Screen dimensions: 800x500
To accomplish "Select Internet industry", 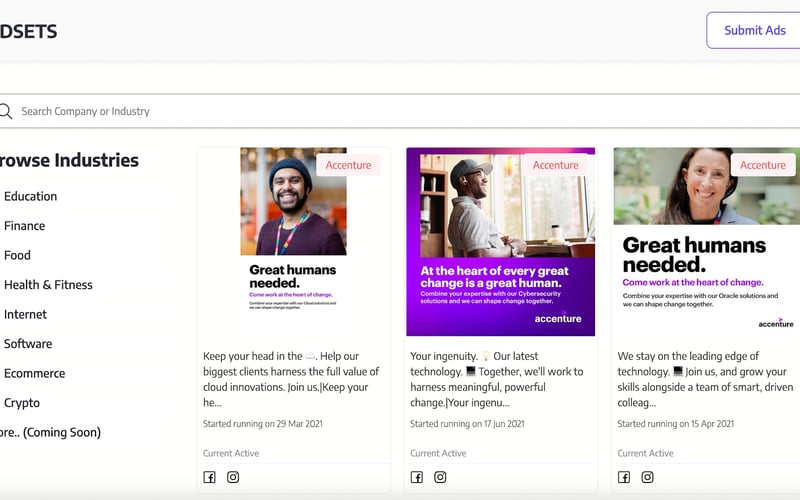I will tap(26, 315).
